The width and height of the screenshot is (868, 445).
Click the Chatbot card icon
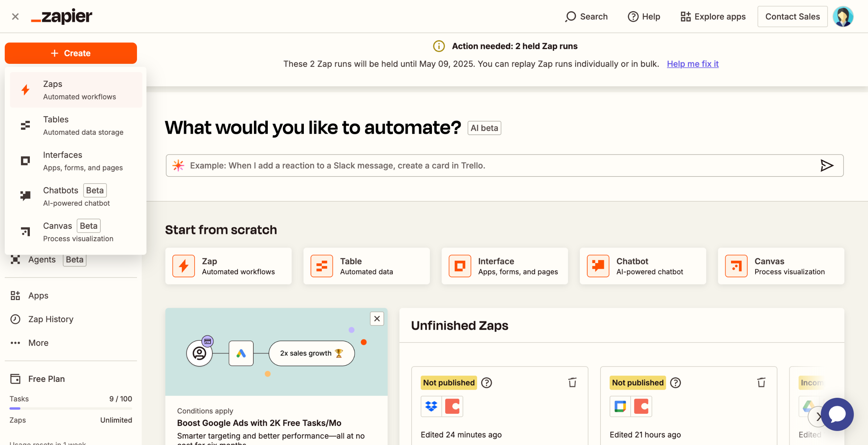598,266
